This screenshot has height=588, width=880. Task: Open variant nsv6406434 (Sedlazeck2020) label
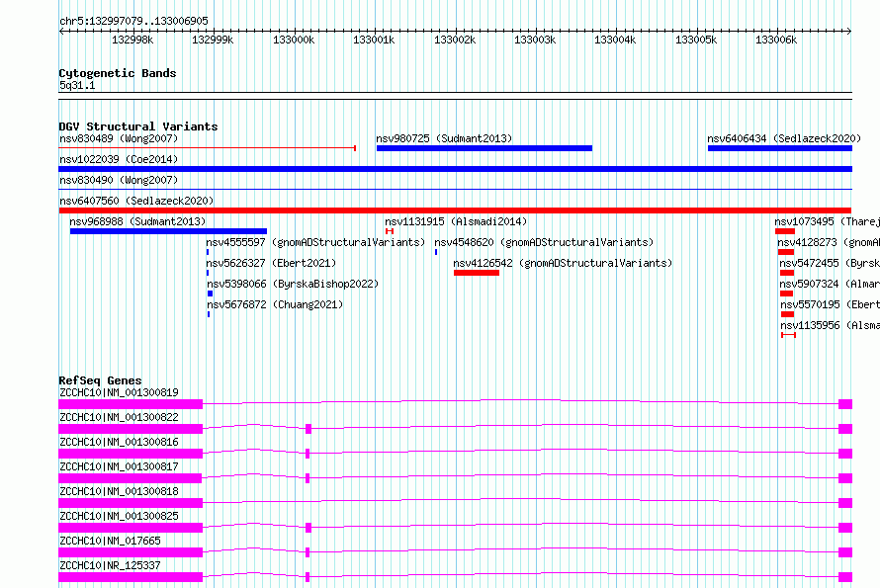[x=784, y=138]
